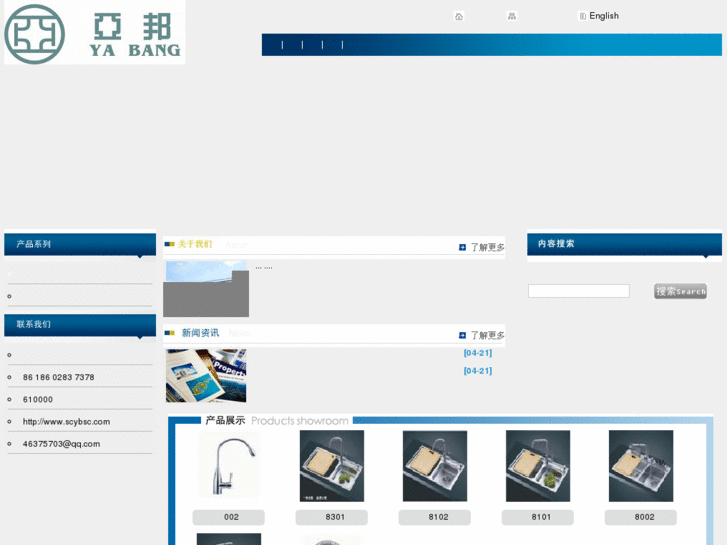Click the 产品系列 panel header
Screen dimensions: 727x545
80,244
